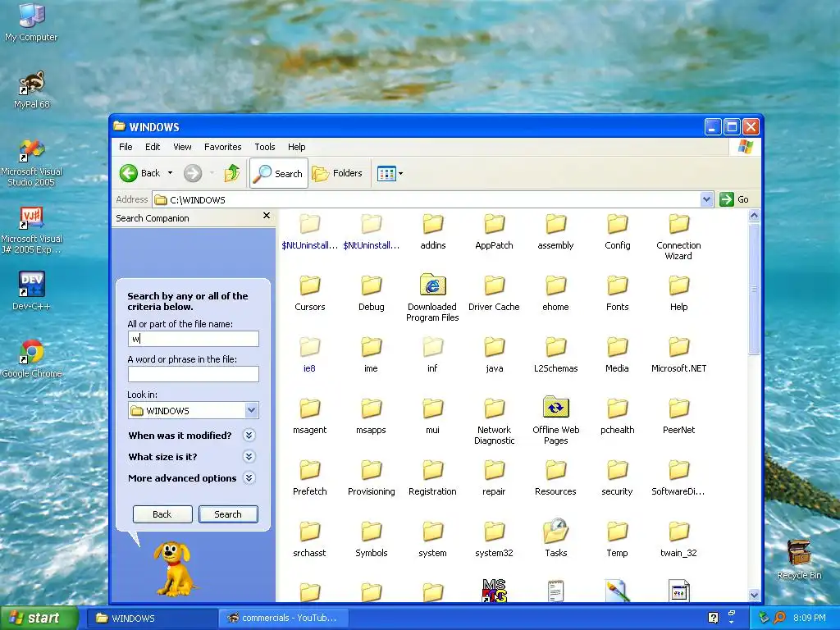Select the Downloaded Program Files folder

click(432, 297)
